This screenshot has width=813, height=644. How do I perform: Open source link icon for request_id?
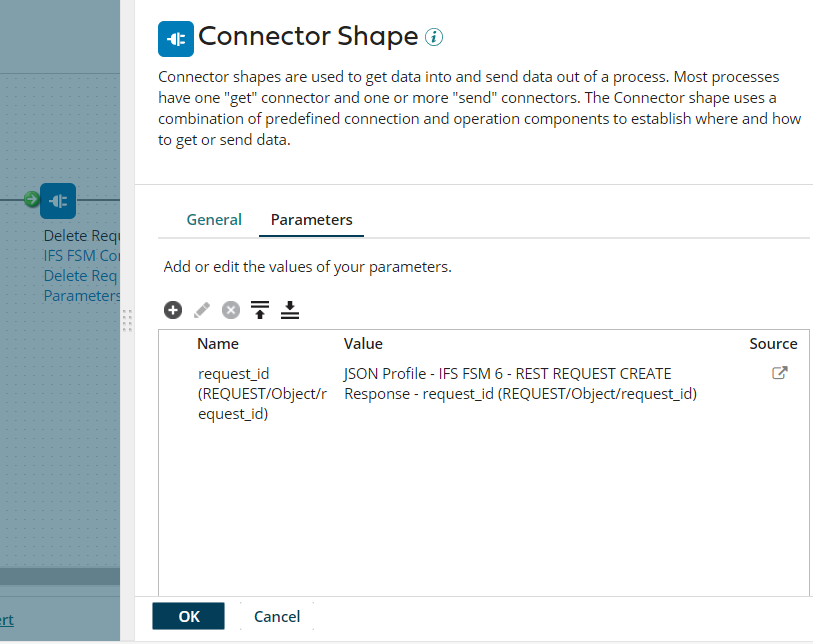coord(780,373)
